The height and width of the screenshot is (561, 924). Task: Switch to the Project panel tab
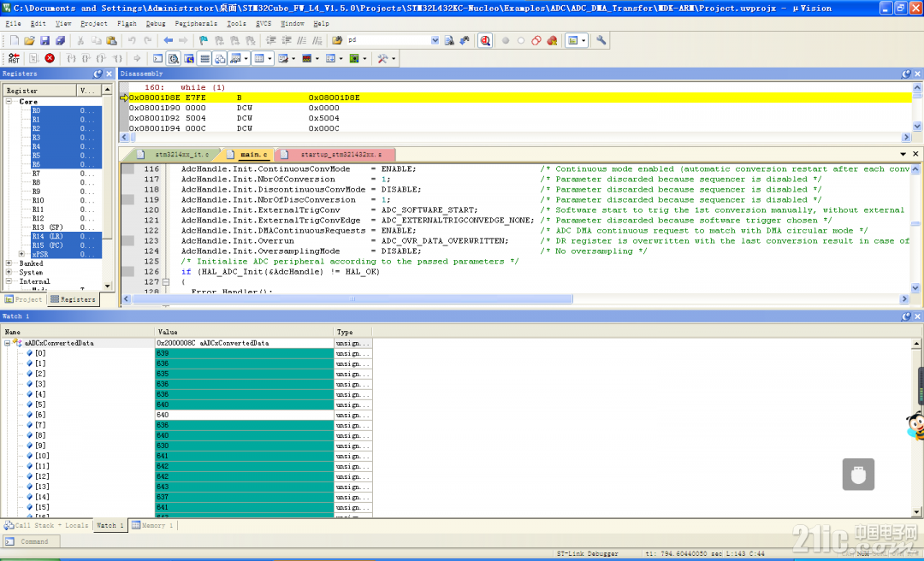(24, 299)
